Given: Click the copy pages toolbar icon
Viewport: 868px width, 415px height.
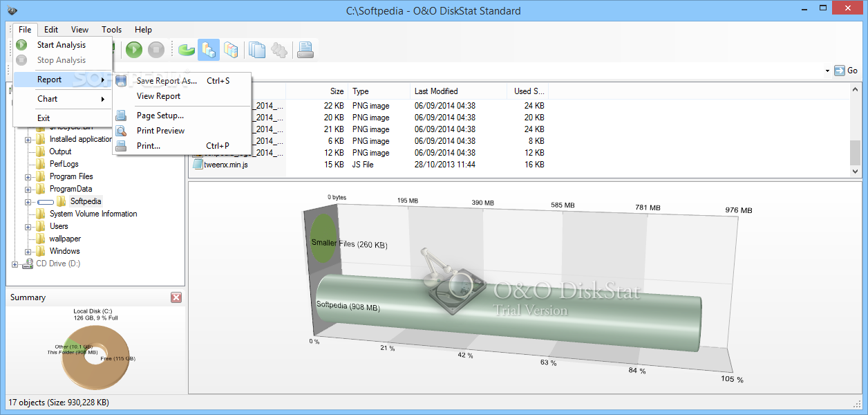Looking at the screenshot, I should 257,49.
